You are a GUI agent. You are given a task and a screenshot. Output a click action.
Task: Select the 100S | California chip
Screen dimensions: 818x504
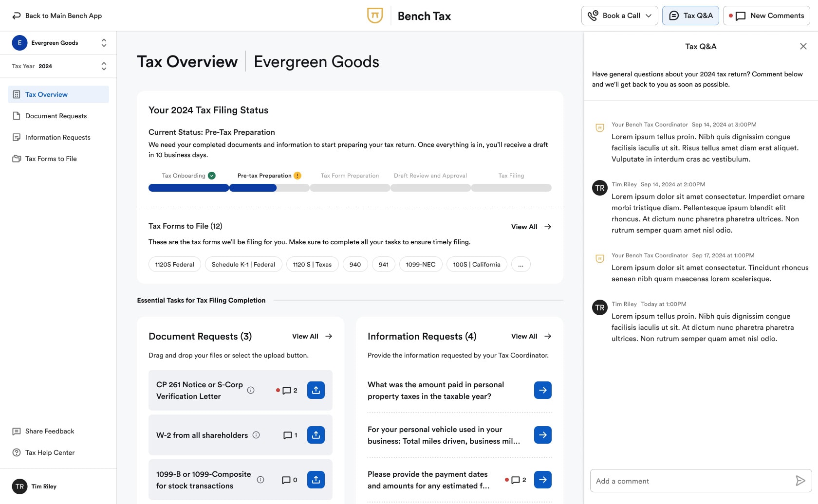(x=477, y=264)
